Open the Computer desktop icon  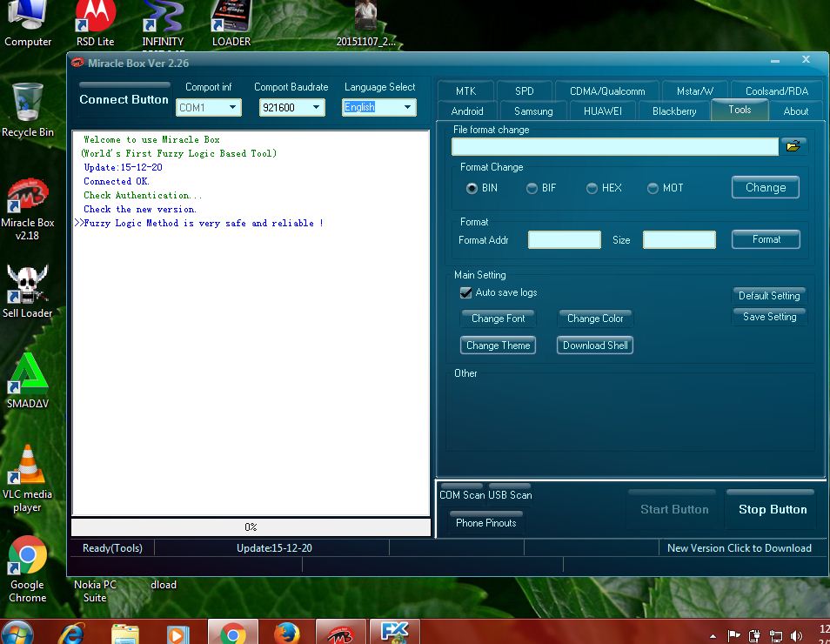pyautogui.click(x=28, y=23)
